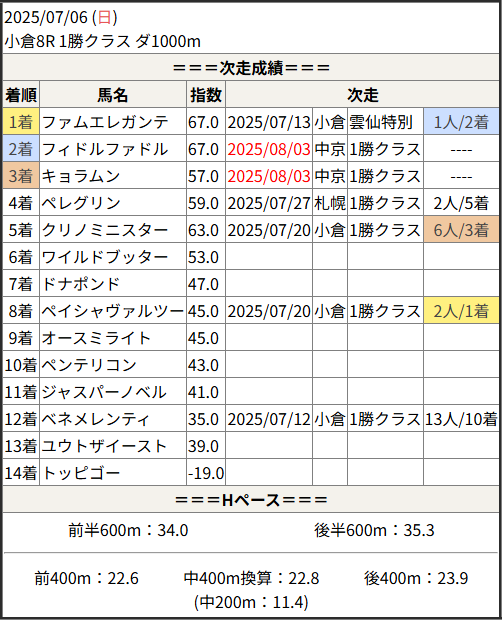The image size is (502, 620).
Task: Select the フィドルファドル row name
Action: pyautogui.click(x=105, y=149)
